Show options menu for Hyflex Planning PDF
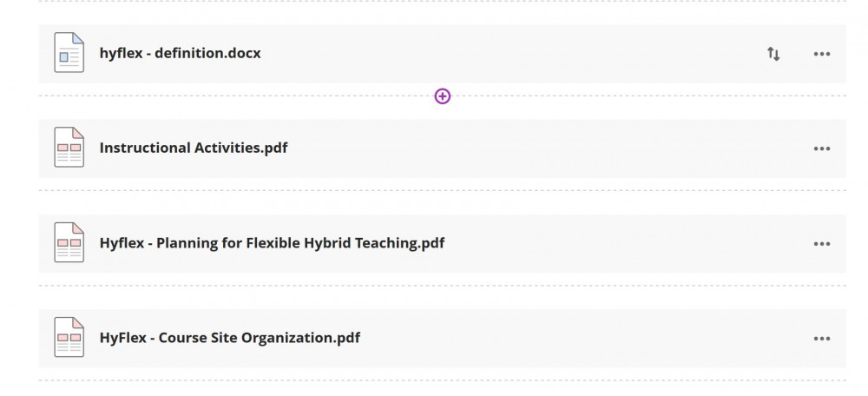This screenshot has width=868, height=396. [x=822, y=244]
